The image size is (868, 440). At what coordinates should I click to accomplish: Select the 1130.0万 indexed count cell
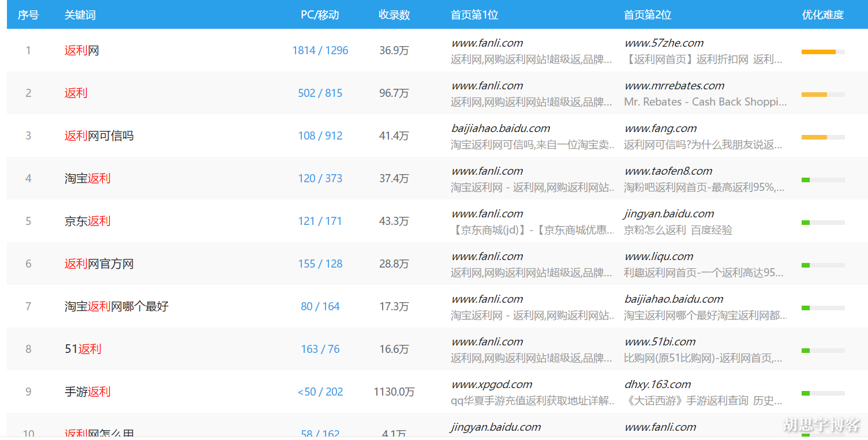pyautogui.click(x=394, y=392)
